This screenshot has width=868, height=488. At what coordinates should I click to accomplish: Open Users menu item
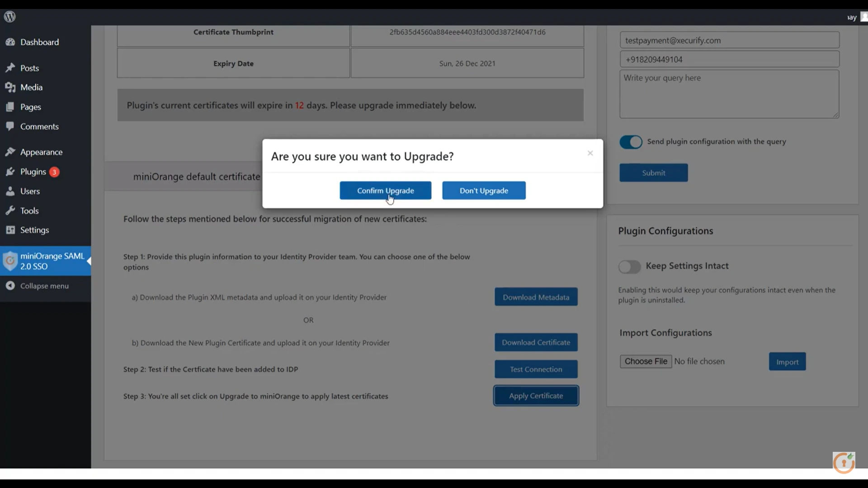(45, 191)
